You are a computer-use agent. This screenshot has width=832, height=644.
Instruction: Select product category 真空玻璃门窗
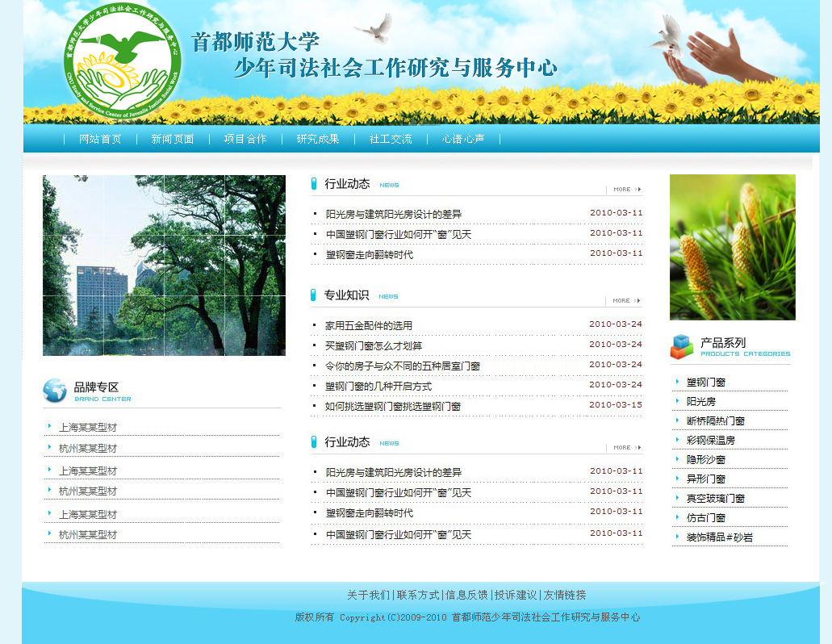click(716, 499)
